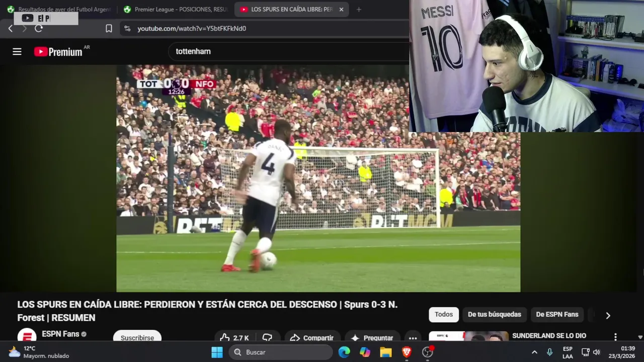Open File Explorer from taskbar

click(385, 352)
